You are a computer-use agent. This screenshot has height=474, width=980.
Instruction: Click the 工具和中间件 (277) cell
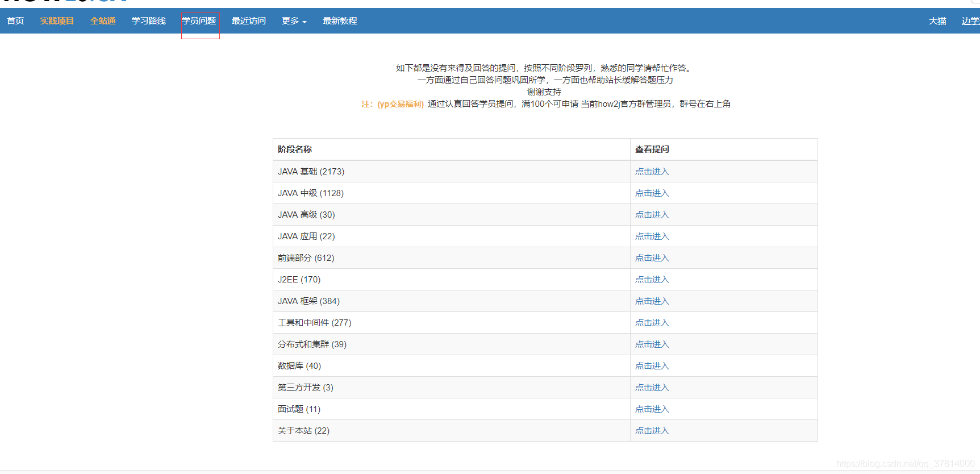coord(452,323)
